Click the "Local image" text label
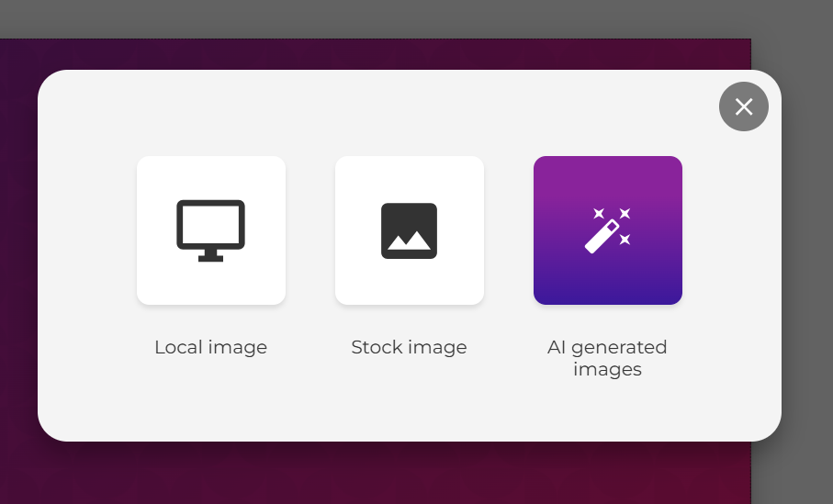Screen dimensions: 833x504 click(x=210, y=348)
